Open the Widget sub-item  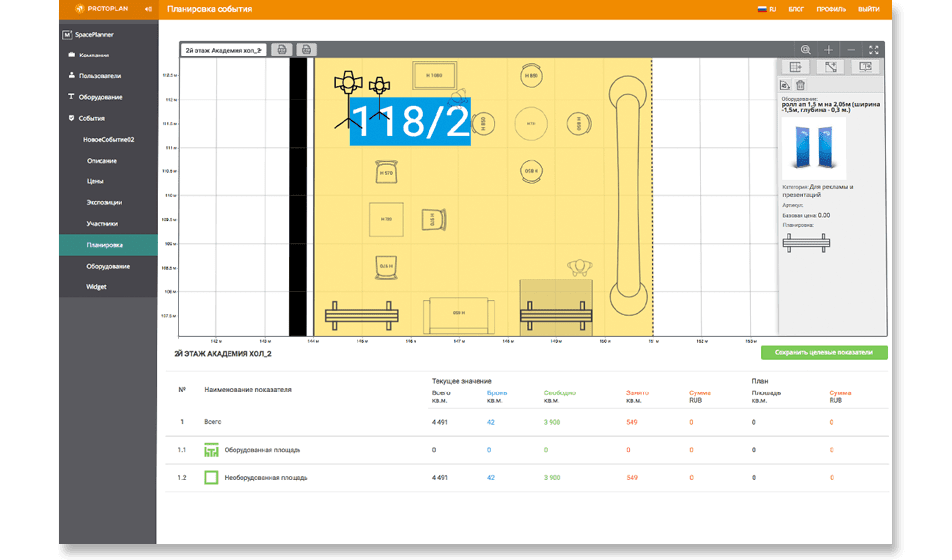tap(96, 287)
